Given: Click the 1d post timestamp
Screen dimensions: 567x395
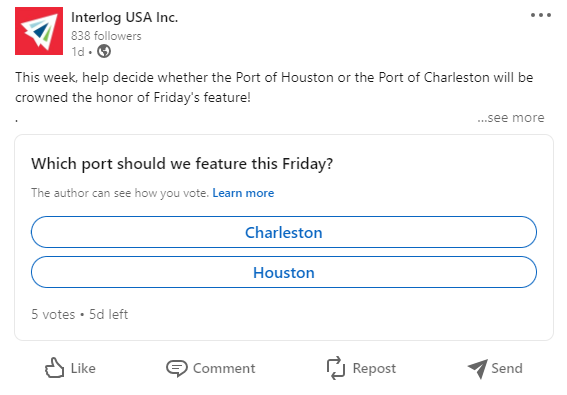Looking at the screenshot, I should coord(78,52).
